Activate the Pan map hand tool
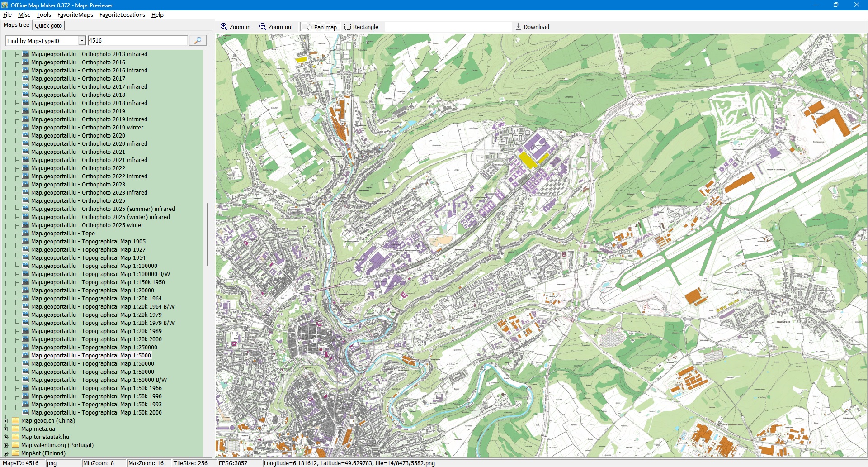Screen dimensions: 868x467 [x=309, y=27]
